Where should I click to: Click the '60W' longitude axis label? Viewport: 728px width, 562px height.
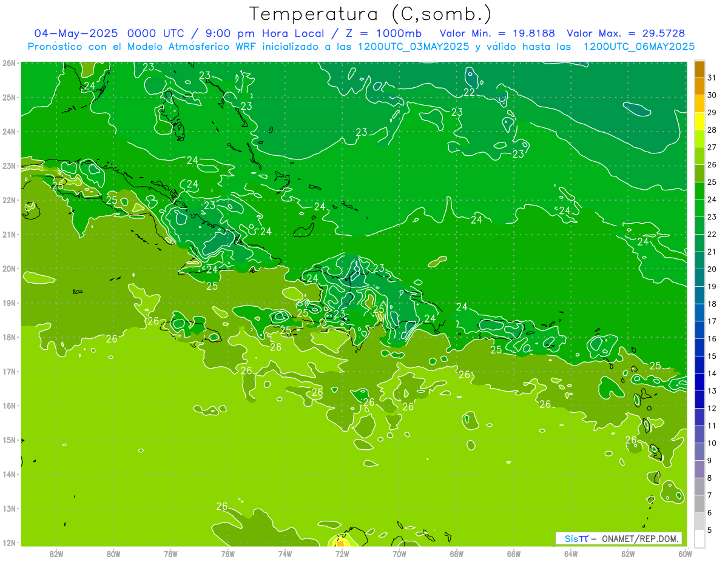point(685,554)
